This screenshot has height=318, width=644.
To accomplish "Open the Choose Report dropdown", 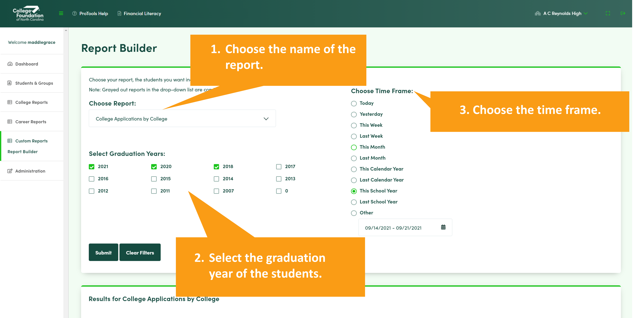I will pyautogui.click(x=182, y=119).
